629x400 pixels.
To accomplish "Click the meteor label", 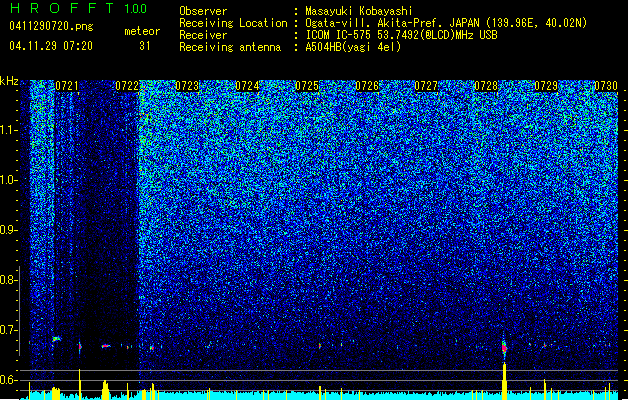I will (x=142, y=31).
